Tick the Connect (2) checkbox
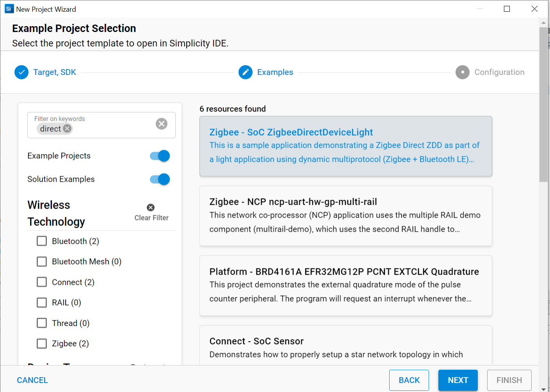 click(x=42, y=282)
